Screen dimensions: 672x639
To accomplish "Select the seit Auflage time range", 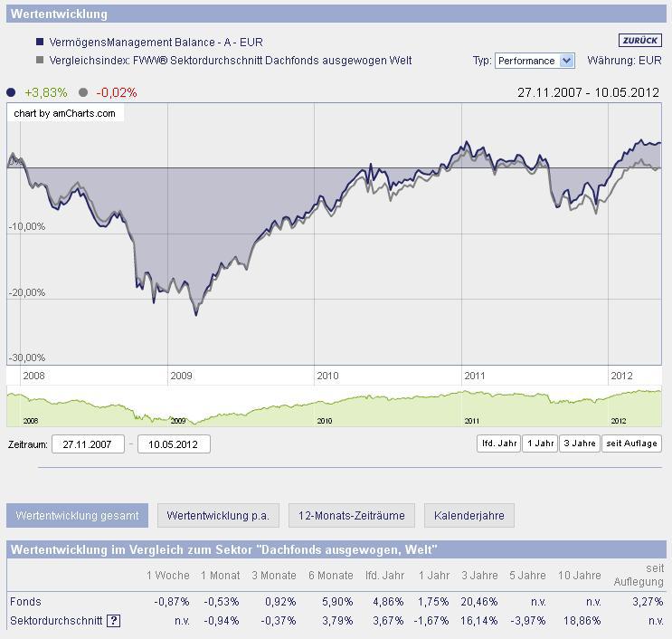I will click(x=631, y=443).
